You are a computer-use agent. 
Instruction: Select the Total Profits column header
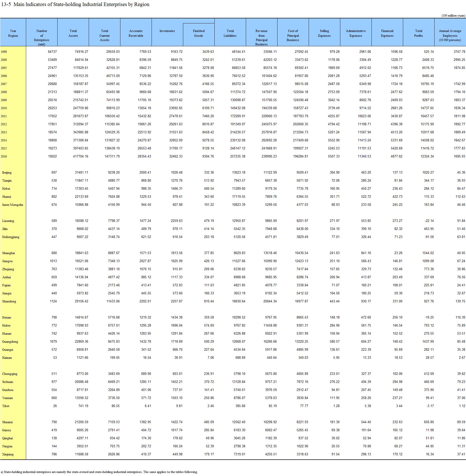tap(418, 33)
